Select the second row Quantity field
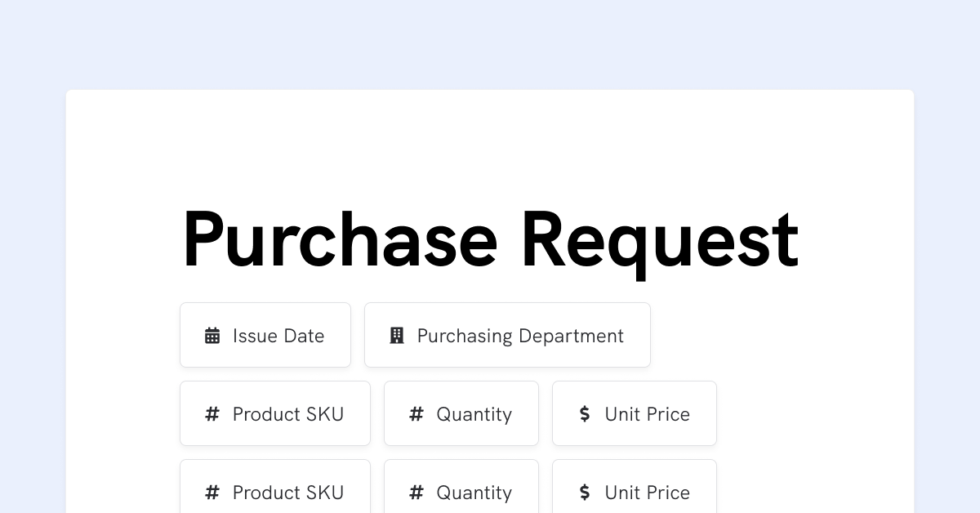 click(461, 486)
